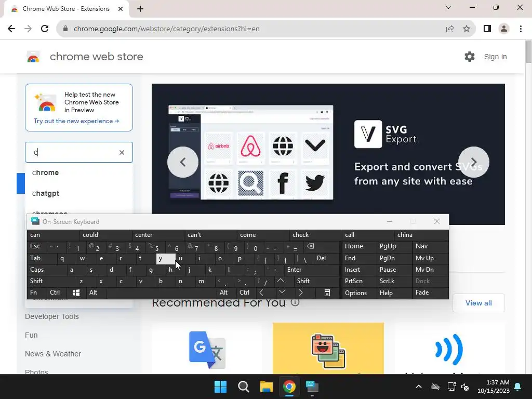Show hidden tray icons chevron
The width and height of the screenshot is (532, 399).
(x=419, y=387)
